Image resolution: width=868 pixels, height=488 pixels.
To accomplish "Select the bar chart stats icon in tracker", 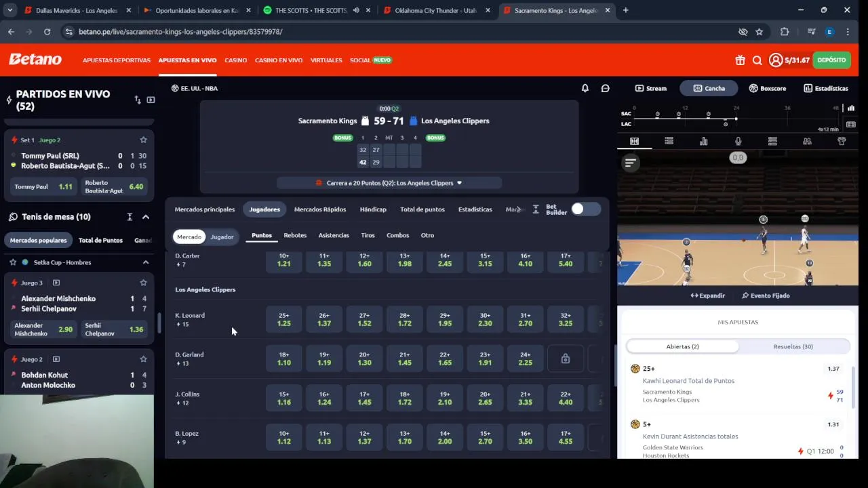I will (x=703, y=141).
